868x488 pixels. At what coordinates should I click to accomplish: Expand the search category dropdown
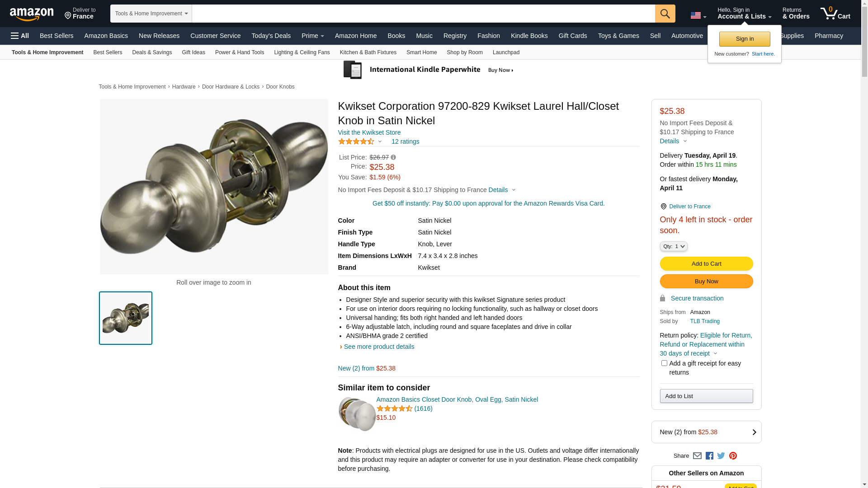151,14
